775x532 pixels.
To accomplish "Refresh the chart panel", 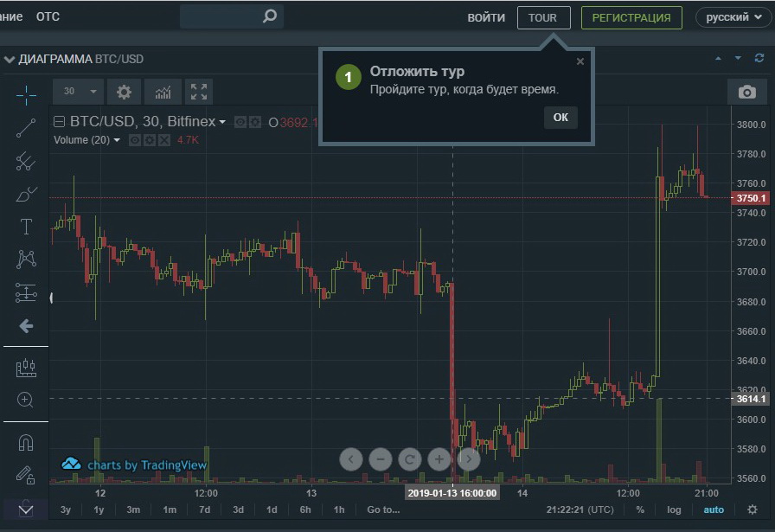I will point(759,58).
